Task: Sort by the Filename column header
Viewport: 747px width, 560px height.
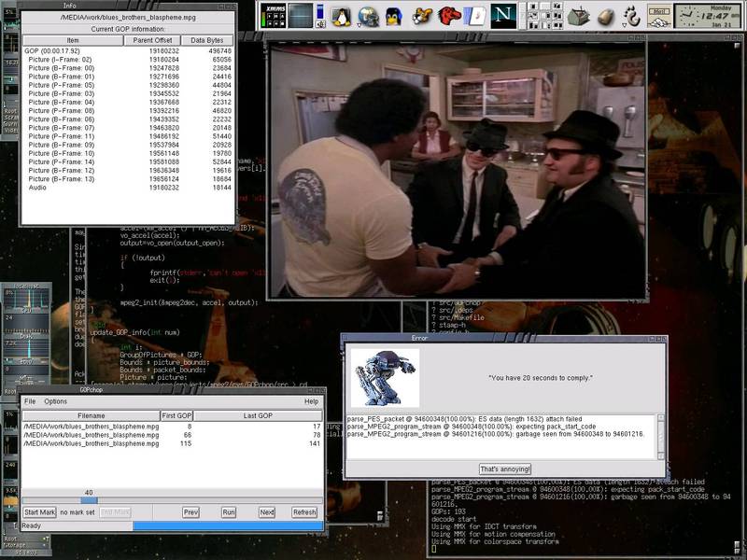Action: pos(91,415)
